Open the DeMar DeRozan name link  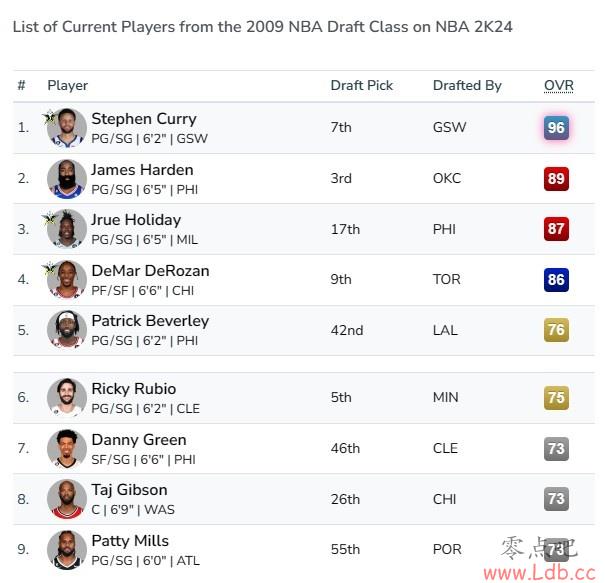coord(150,271)
